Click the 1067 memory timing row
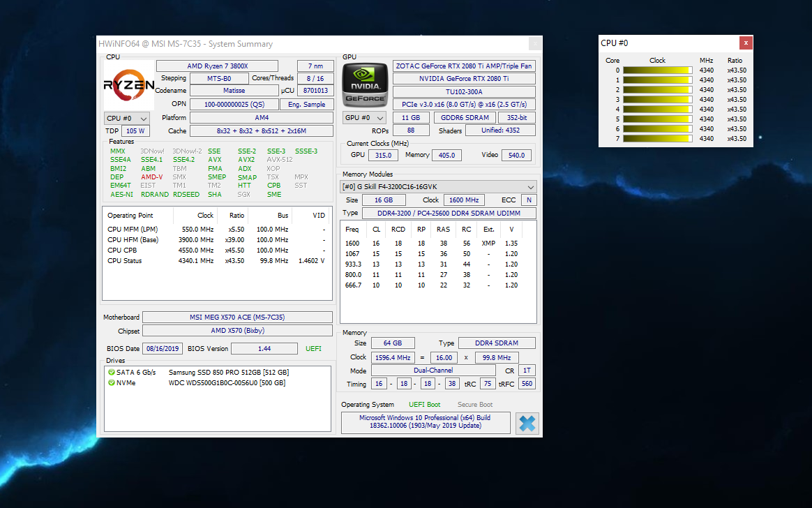The width and height of the screenshot is (812, 508). tap(437, 254)
